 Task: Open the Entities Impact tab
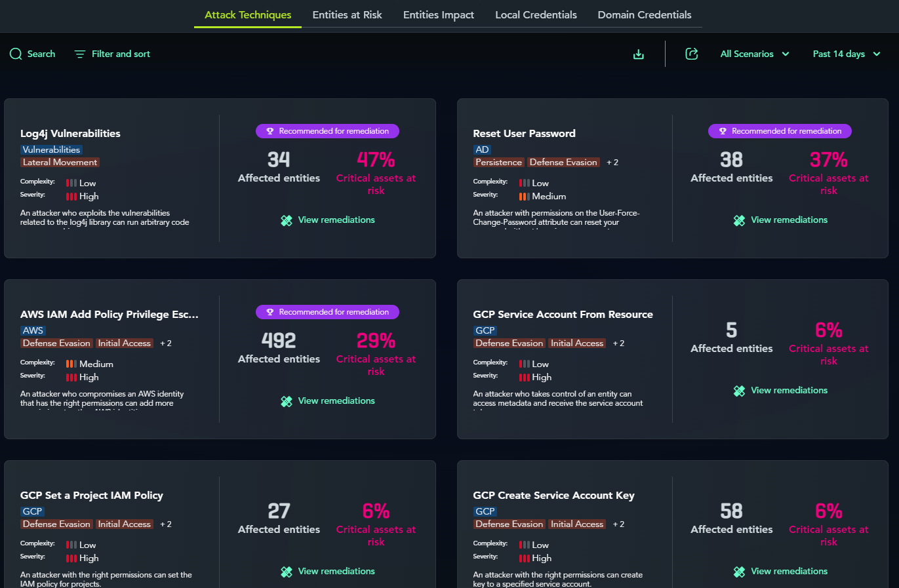click(439, 14)
